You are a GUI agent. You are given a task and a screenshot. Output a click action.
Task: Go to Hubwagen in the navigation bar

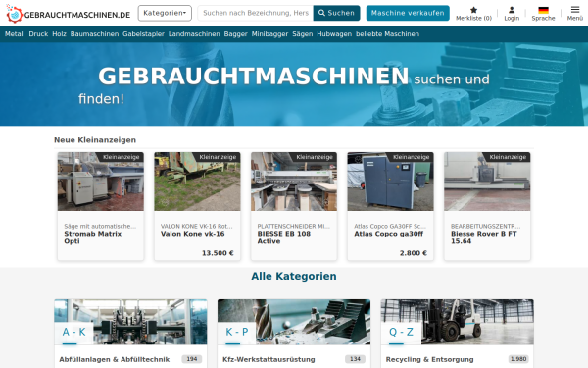[334, 34]
